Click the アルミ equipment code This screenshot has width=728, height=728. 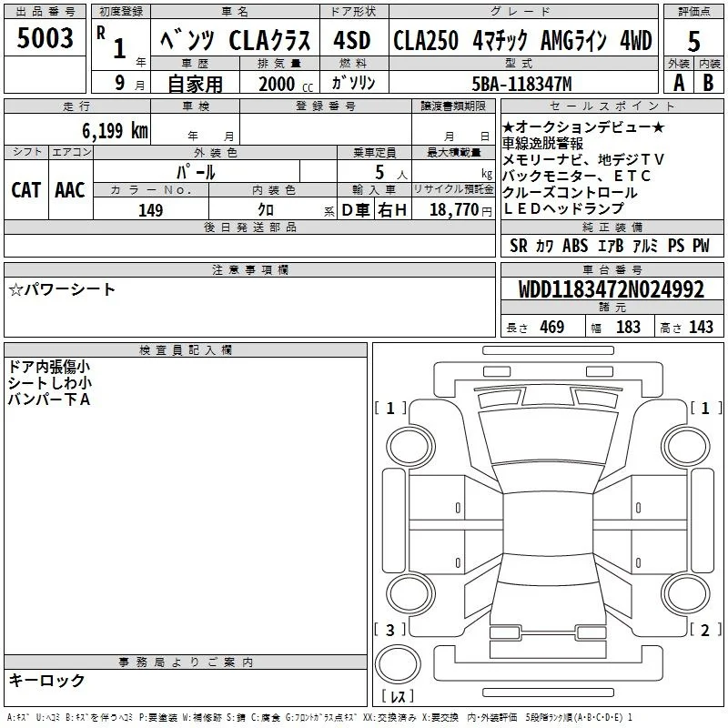645,246
